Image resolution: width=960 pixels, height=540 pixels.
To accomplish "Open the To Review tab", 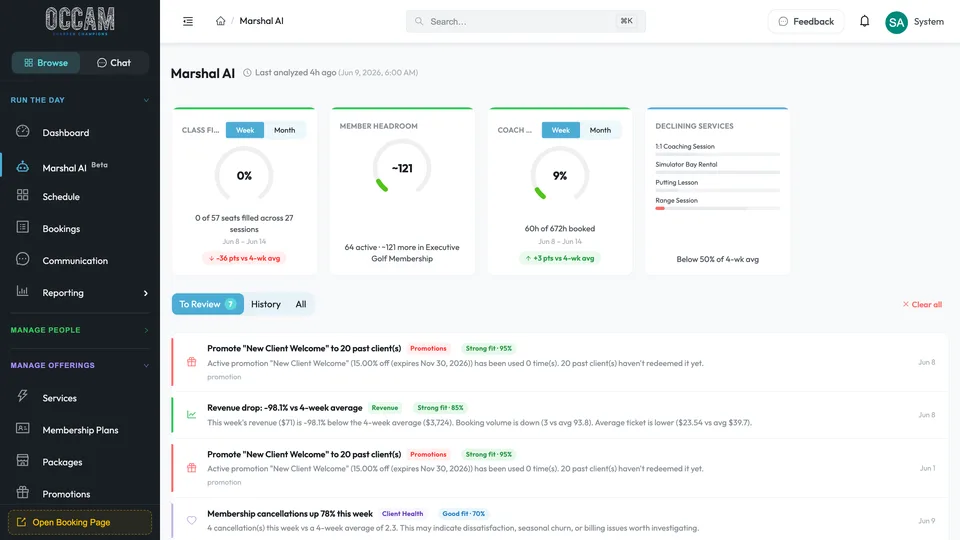I will (208, 304).
